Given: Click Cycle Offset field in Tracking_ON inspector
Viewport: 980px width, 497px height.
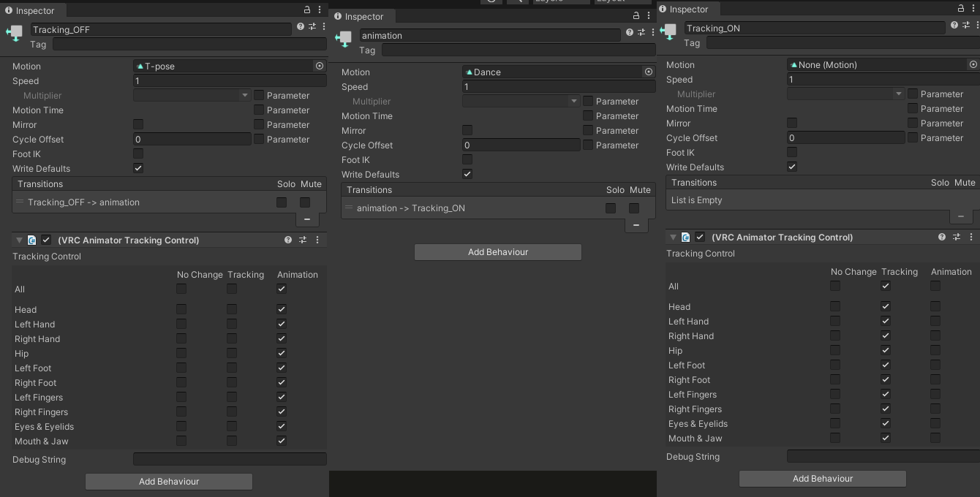Looking at the screenshot, I should (x=846, y=137).
